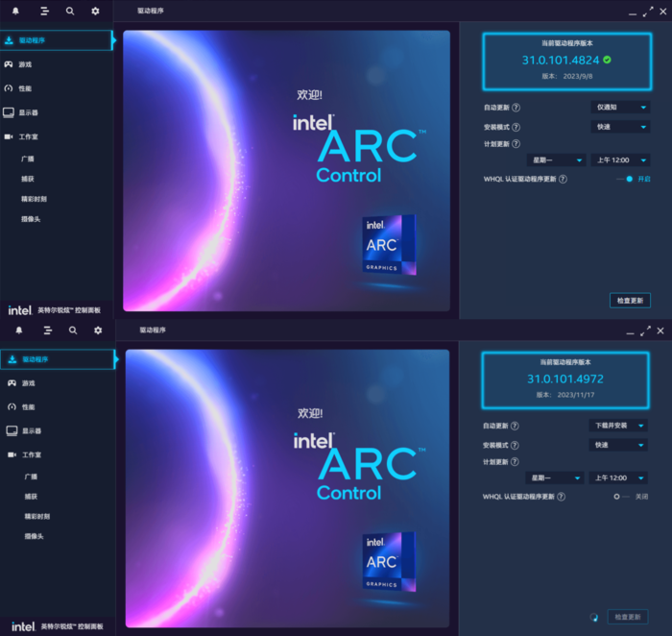Image resolution: width=672 pixels, height=636 pixels.
Task: Open the 仅通知 auto update dropdown
Action: [x=620, y=108]
